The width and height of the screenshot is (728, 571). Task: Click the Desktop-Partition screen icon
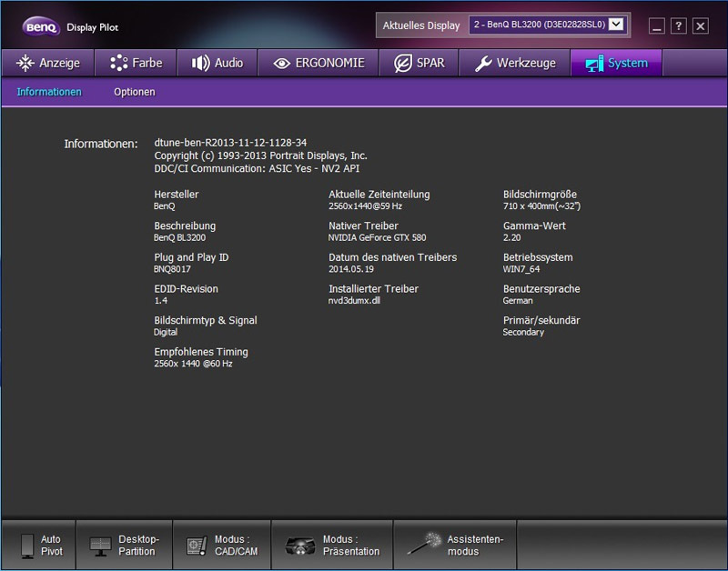100,546
